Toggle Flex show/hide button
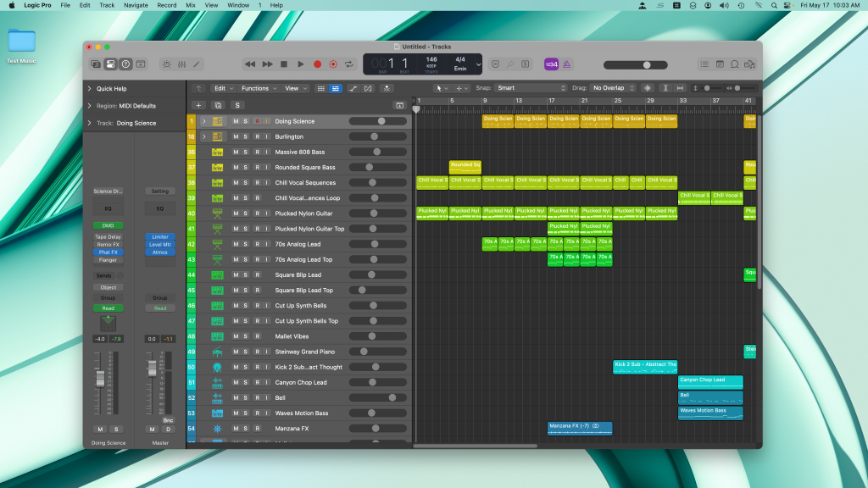This screenshot has height=488, width=868. 368,88
